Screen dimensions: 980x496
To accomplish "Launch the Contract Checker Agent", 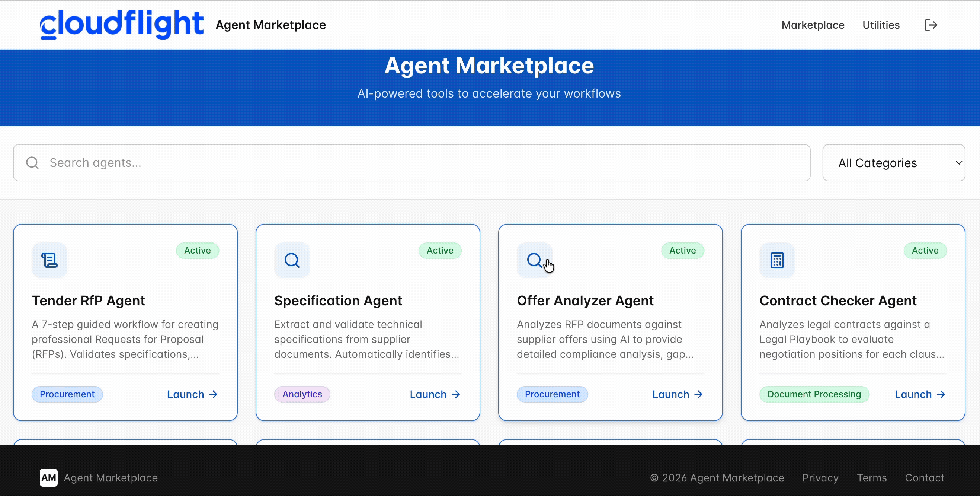I will 920,394.
